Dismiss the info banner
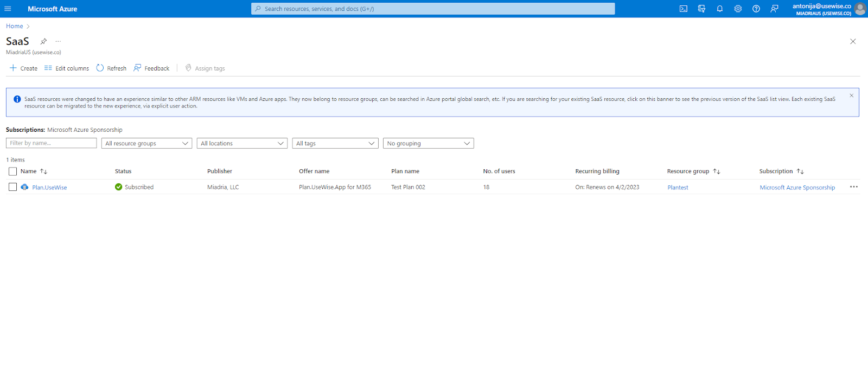 coord(852,95)
